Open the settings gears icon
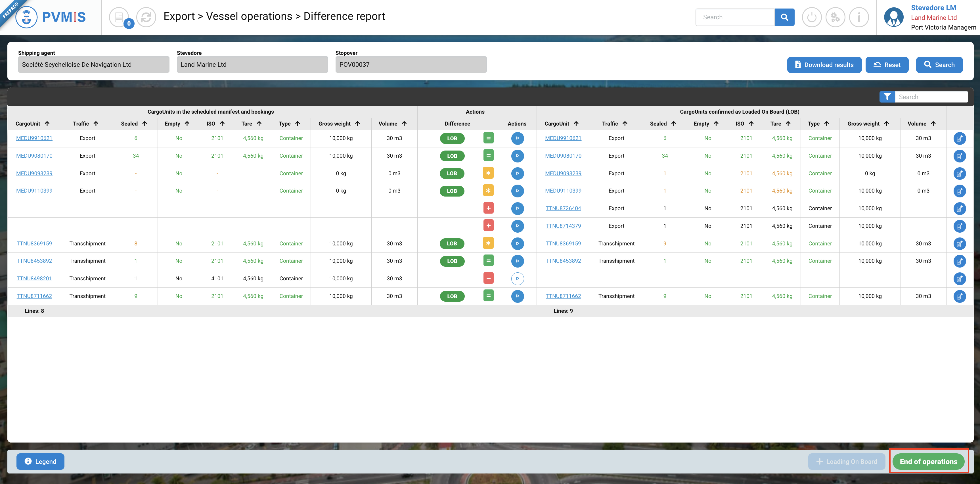The image size is (980, 484). pos(835,17)
